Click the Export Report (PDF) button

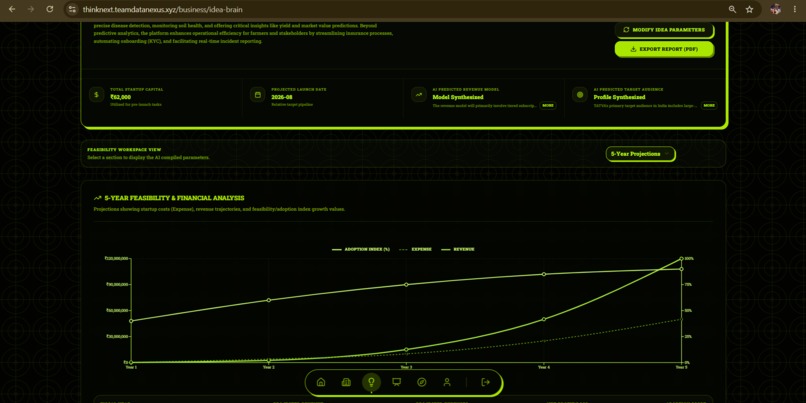tap(664, 49)
